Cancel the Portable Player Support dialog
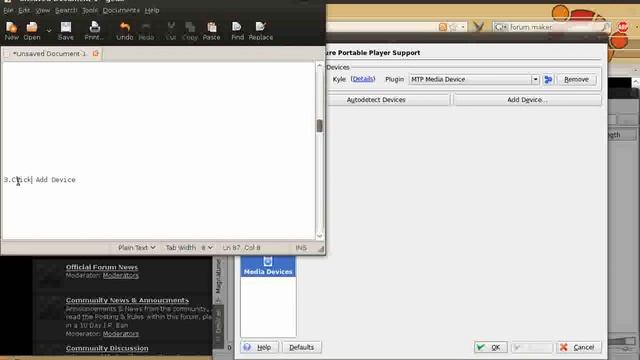Screen dimensions: 640x360 [578, 347]
